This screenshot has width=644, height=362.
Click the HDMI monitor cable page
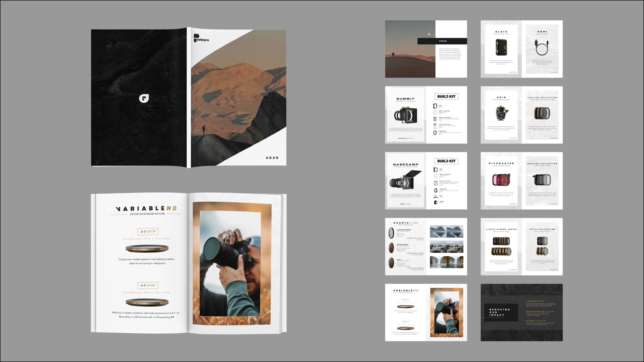pyautogui.click(x=542, y=49)
